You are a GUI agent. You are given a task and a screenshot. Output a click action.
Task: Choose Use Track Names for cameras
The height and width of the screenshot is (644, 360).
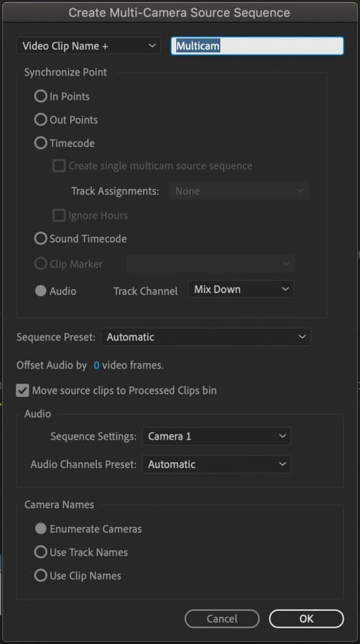tap(41, 552)
